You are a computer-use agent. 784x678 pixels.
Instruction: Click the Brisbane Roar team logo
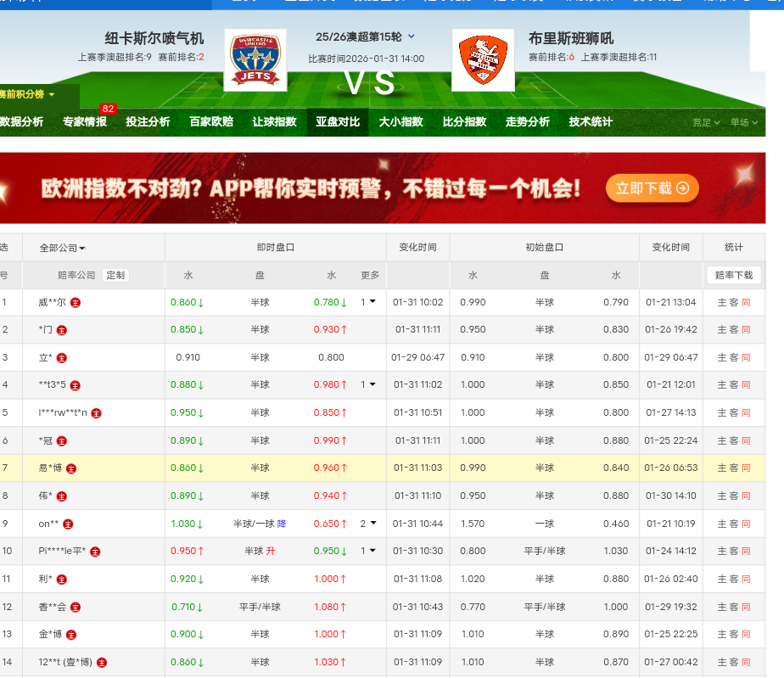pyautogui.click(x=483, y=60)
